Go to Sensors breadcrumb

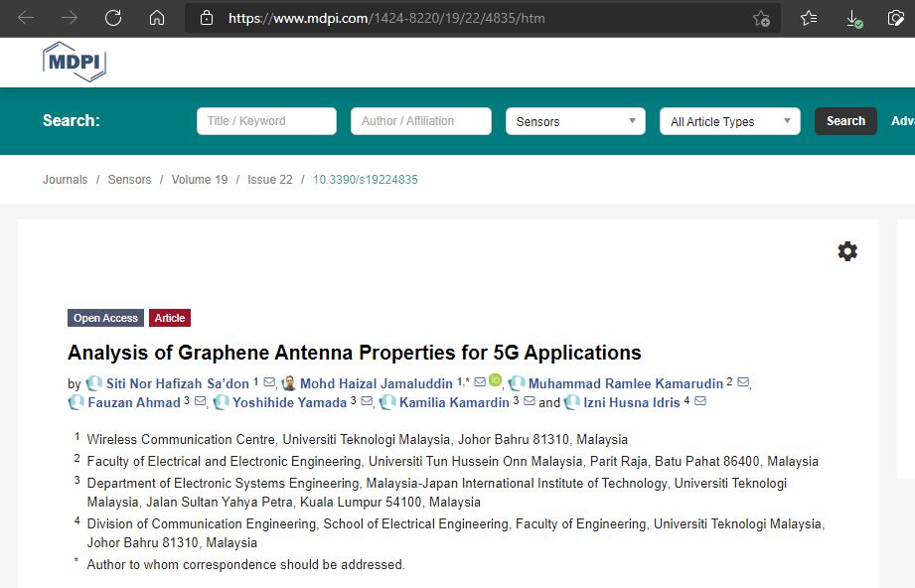point(129,180)
